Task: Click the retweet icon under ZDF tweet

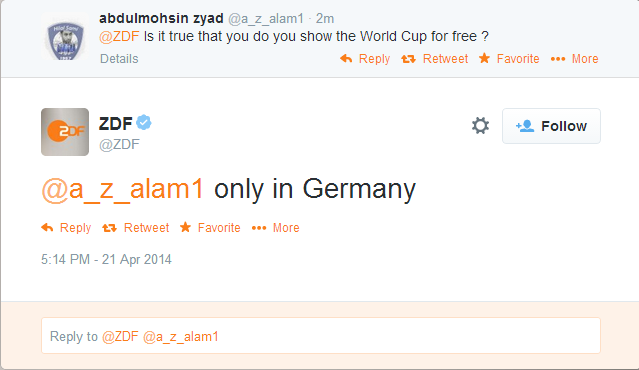Action: click(x=109, y=228)
